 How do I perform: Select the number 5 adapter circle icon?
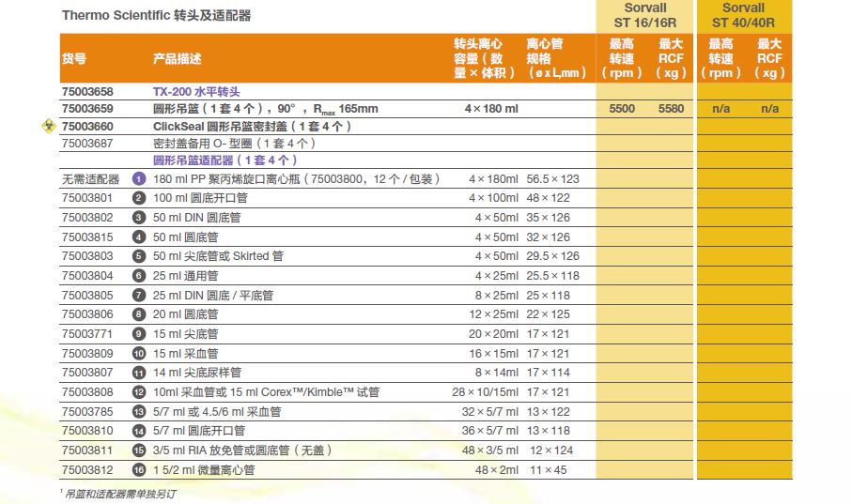139,256
